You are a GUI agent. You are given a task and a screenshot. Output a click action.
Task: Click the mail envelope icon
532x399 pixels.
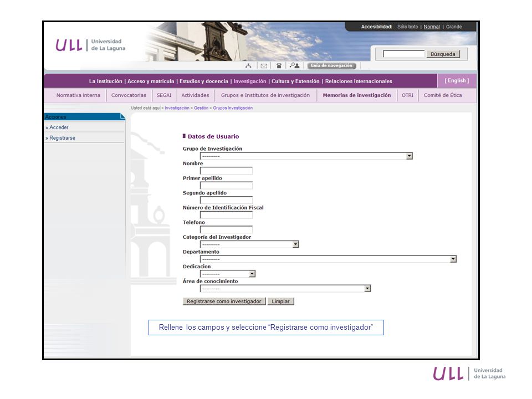pos(264,66)
